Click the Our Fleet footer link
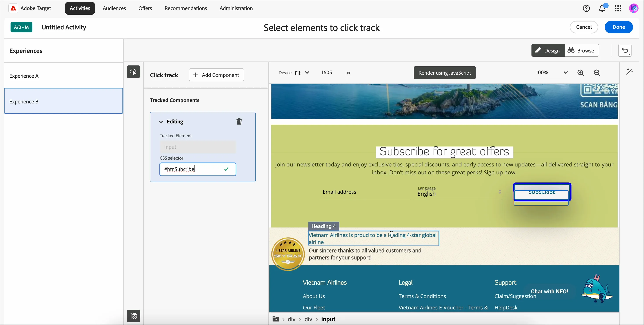Image resolution: width=644 pixels, height=325 pixels. click(314, 307)
